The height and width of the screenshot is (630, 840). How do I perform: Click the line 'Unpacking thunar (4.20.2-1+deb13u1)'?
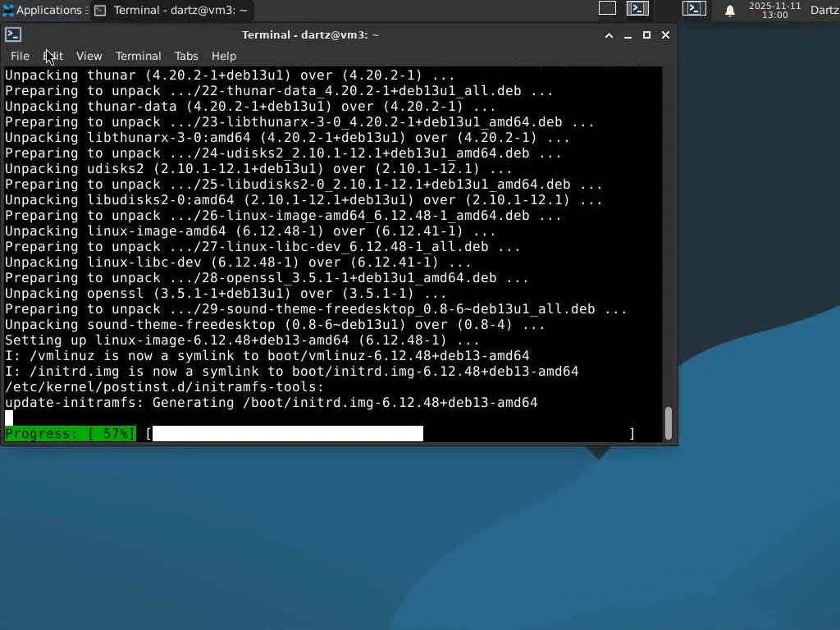230,75
